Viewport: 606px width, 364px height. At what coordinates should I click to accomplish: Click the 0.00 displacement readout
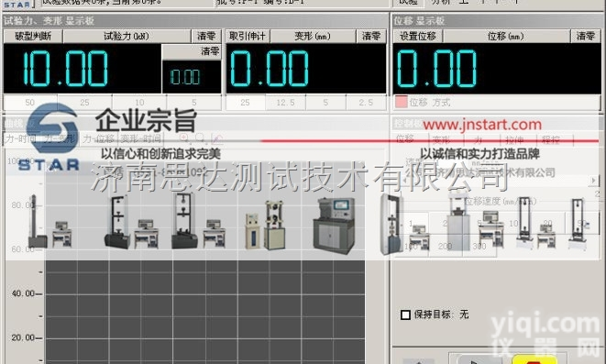click(x=437, y=69)
